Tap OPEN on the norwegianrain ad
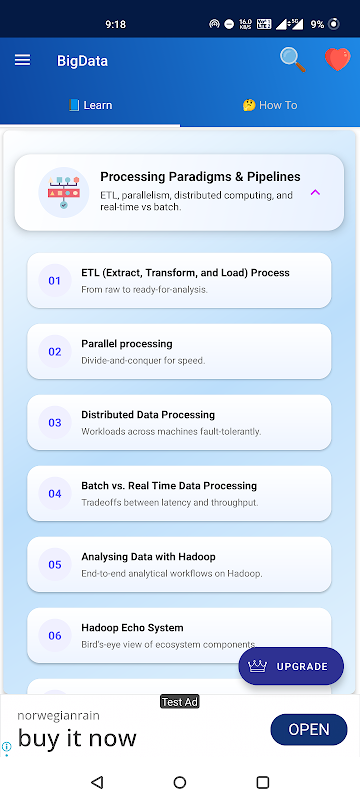 tap(309, 730)
